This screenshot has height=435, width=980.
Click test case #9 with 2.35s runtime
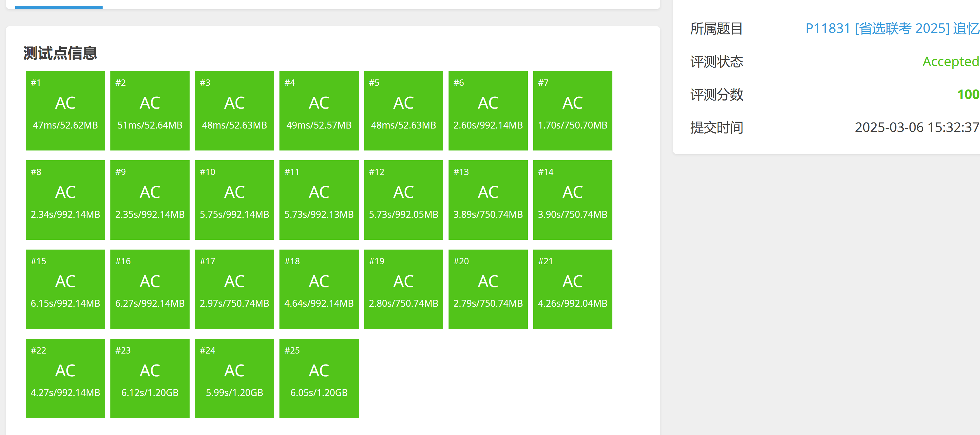(x=149, y=200)
